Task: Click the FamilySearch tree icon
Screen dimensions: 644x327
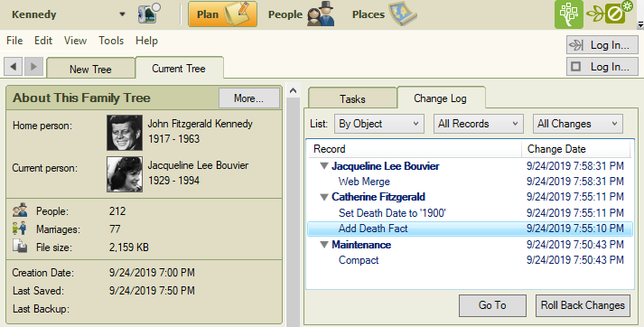Action: pyautogui.click(x=569, y=14)
